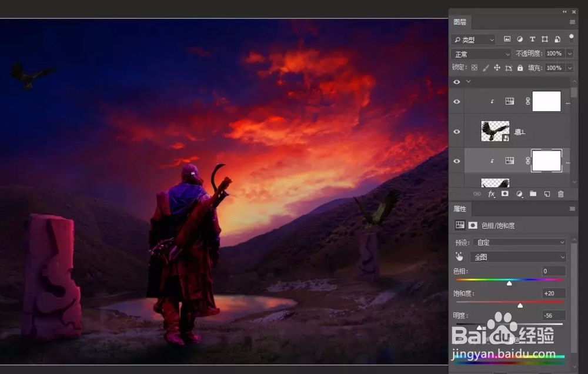The width and height of the screenshot is (588, 374).
Task: Click the hue value field showing 0
Action: pyautogui.click(x=554, y=271)
